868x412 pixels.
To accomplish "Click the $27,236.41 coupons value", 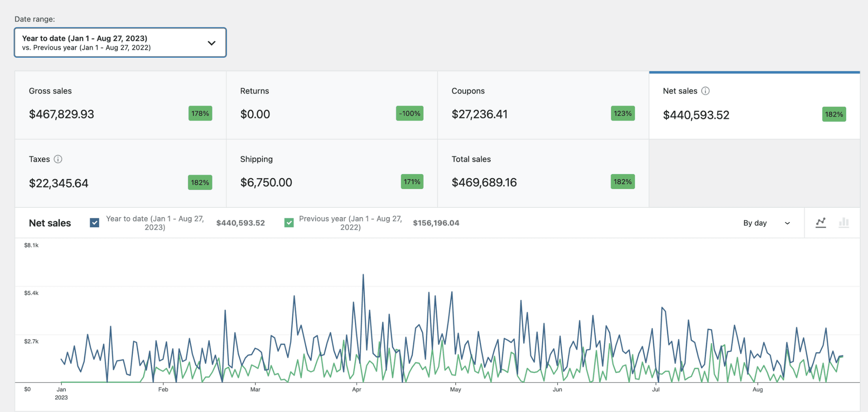I will (479, 114).
